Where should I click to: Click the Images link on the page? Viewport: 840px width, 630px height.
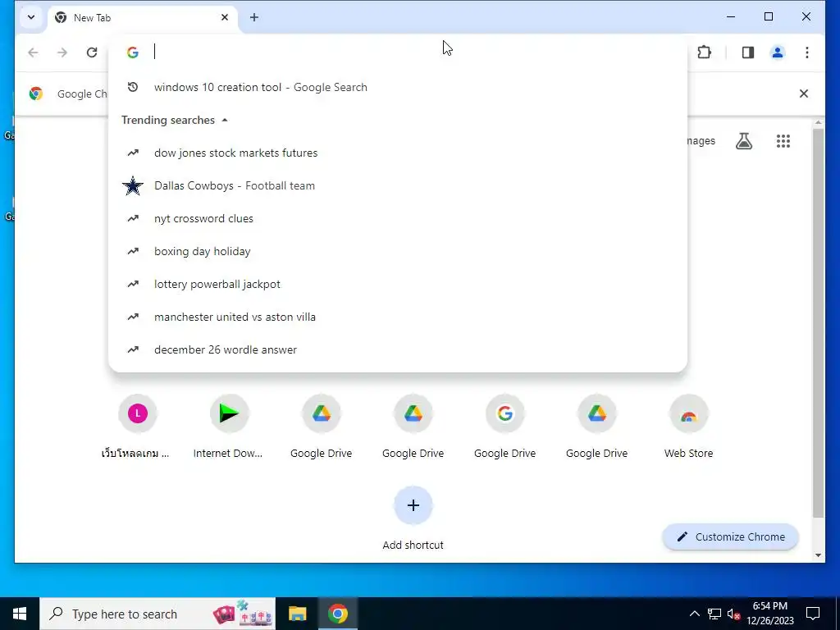pos(701,141)
